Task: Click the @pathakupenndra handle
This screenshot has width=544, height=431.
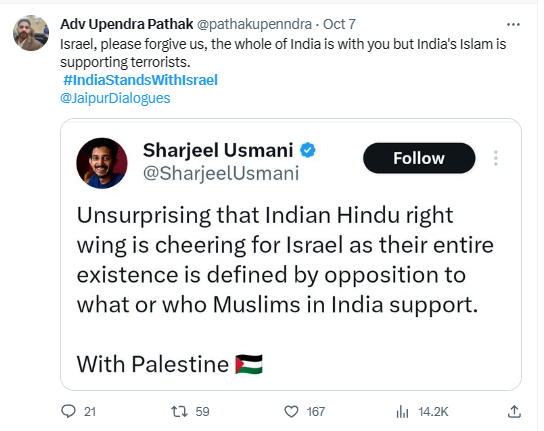Action: [x=254, y=24]
